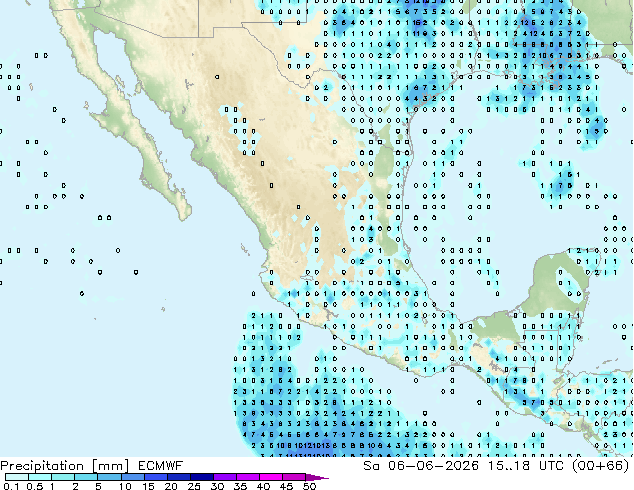The image size is (634, 490).
Task: Click the 'Precipitation' title word
Action: pos(42,466)
